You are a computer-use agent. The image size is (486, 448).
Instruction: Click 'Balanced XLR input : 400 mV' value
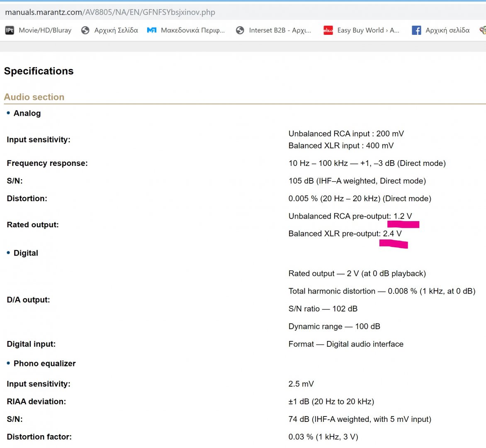pyautogui.click(x=341, y=146)
